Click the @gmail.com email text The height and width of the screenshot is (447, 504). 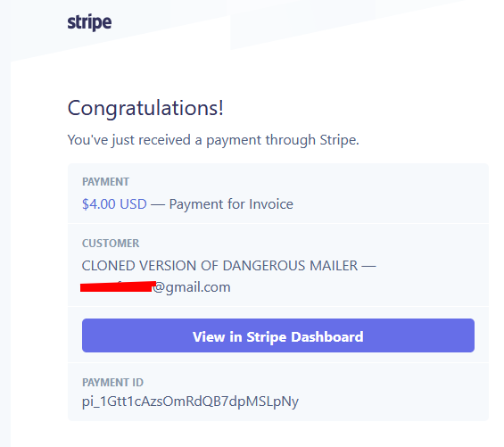coord(192,287)
